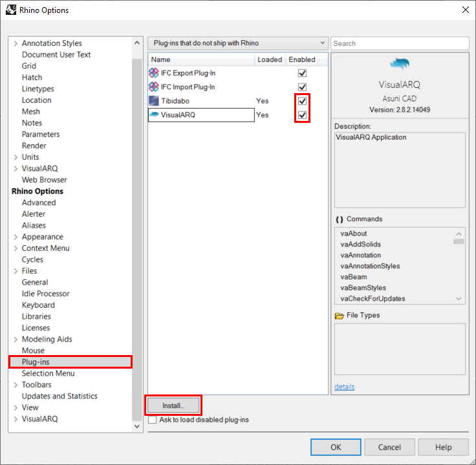The image size is (476, 465).
Task: Click the plug-in Search field
Action: 400,43
